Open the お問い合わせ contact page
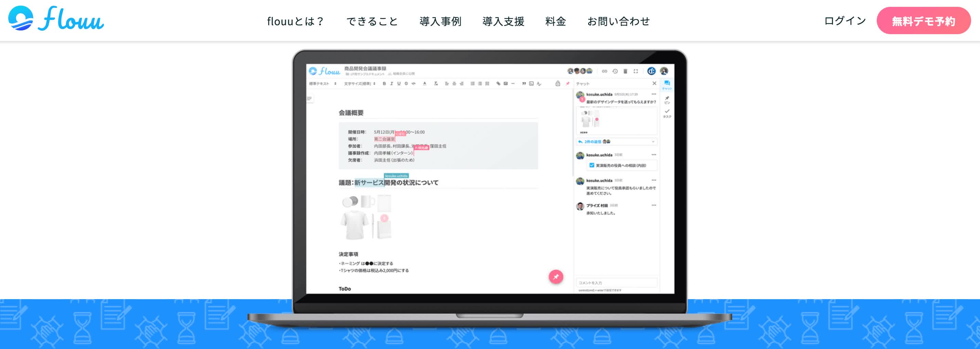Screen dimensions: 980x349 click(619, 21)
